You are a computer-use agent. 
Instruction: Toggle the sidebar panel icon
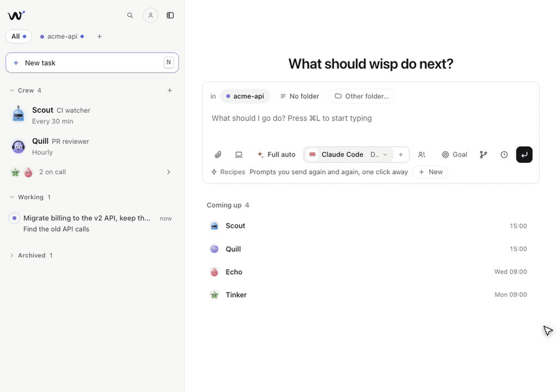point(170,15)
